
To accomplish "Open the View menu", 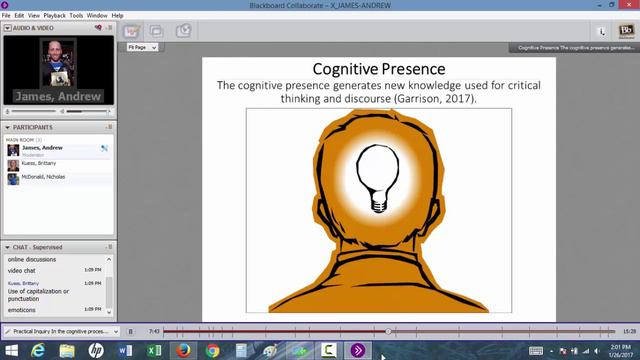I will [34, 16].
